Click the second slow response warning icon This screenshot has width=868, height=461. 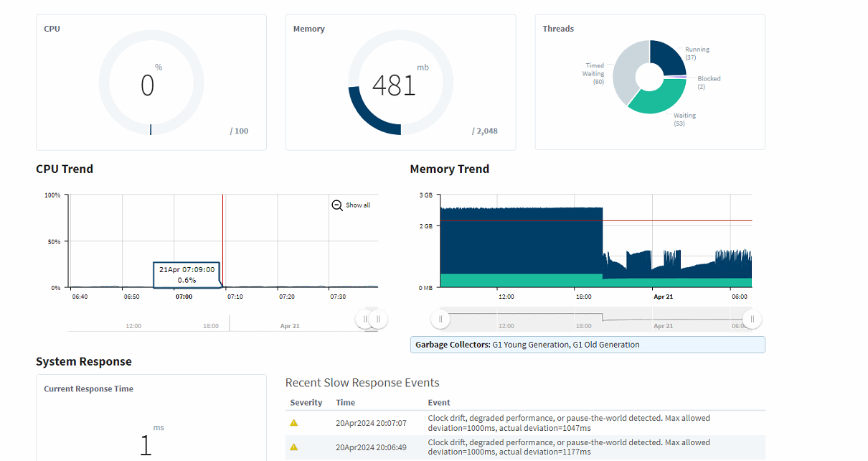click(x=293, y=447)
